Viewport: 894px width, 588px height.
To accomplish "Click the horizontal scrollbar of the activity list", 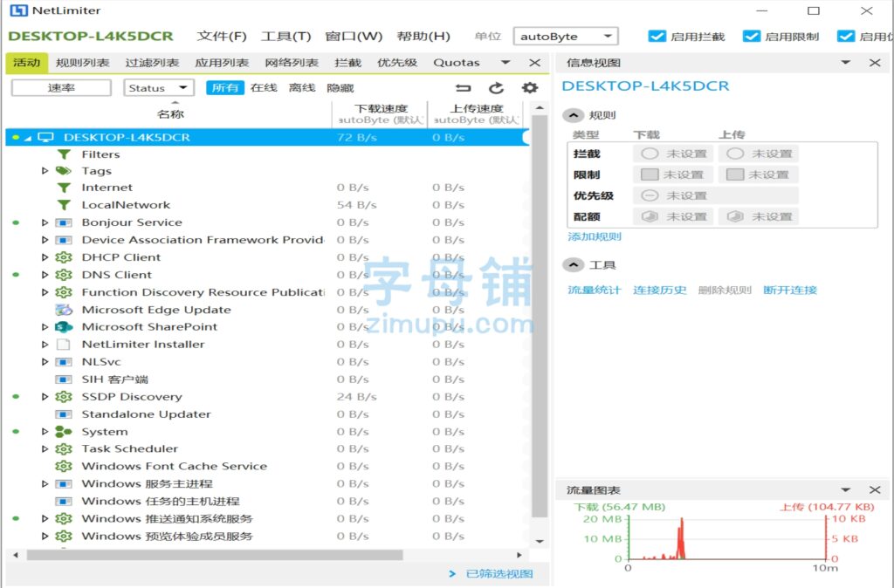I will pyautogui.click(x=215, y=555).
